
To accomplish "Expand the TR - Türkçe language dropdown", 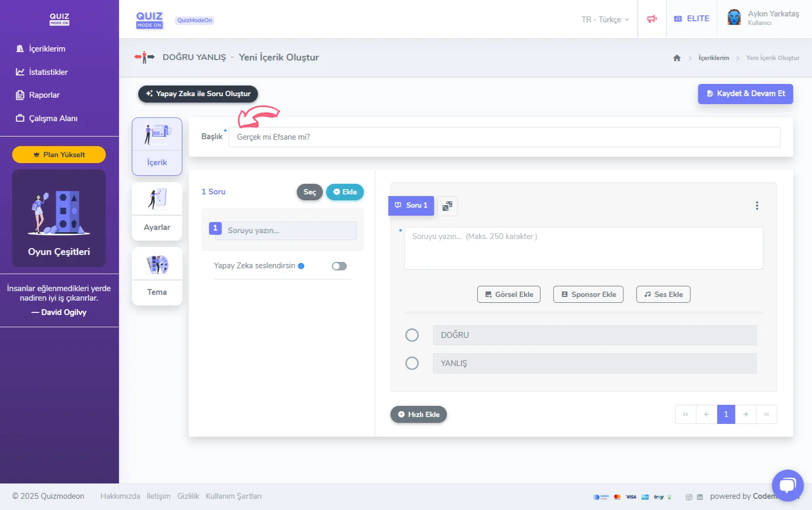I will 605,20.
